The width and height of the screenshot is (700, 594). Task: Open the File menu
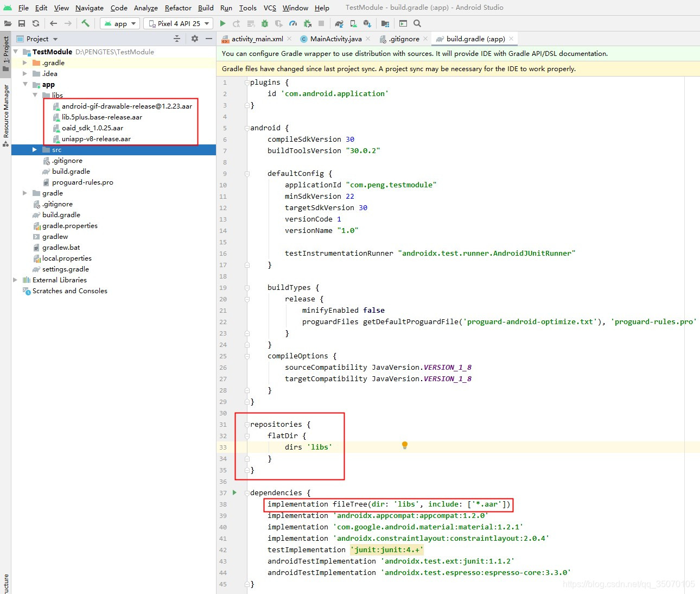point(23,8)
